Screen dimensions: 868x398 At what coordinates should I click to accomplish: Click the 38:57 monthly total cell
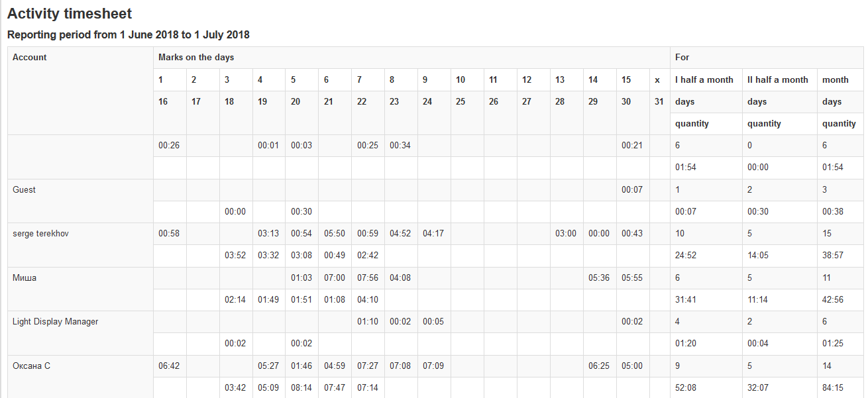point(833,256)
